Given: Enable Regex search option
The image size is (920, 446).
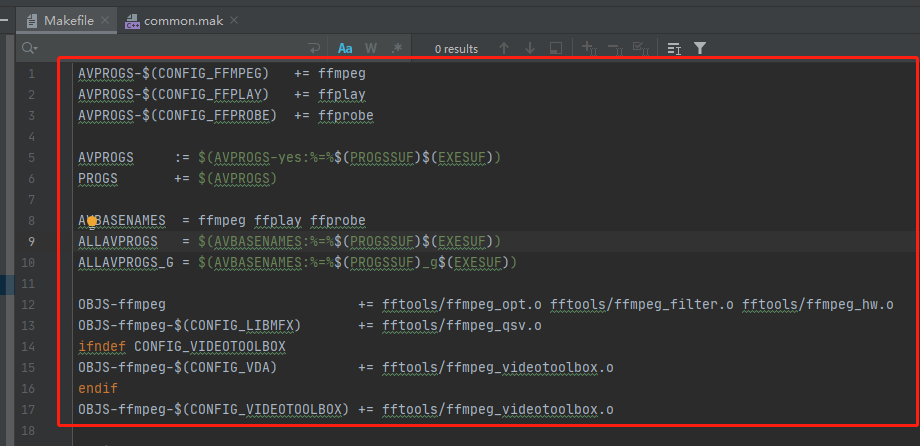Looking at the screenshot, I should (397, 48).
